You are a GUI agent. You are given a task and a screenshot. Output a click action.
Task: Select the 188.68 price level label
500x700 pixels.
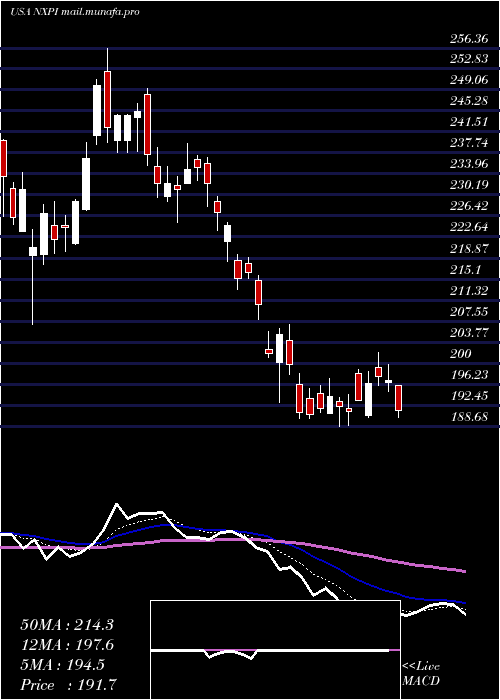[469, 417]
